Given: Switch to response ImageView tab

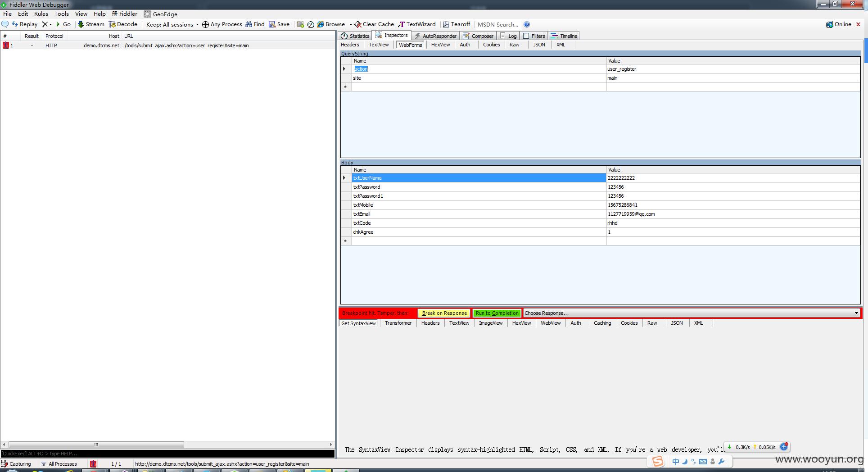Looking at the screenshot, I should [491, 323].
